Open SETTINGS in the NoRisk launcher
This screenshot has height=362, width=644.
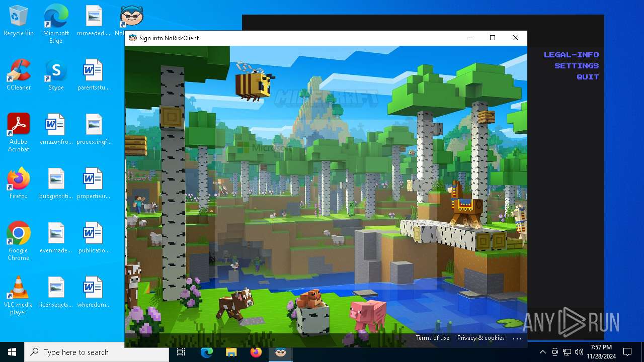coord(577,66)
